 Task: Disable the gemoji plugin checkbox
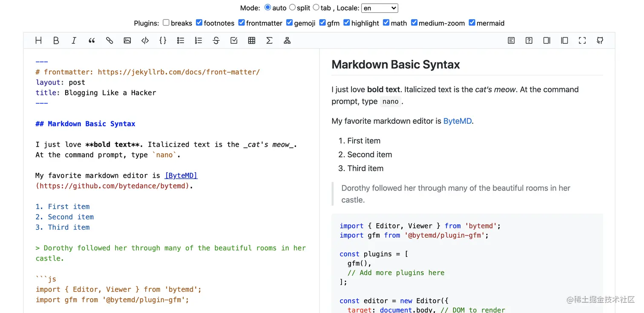tap(289, 23)
